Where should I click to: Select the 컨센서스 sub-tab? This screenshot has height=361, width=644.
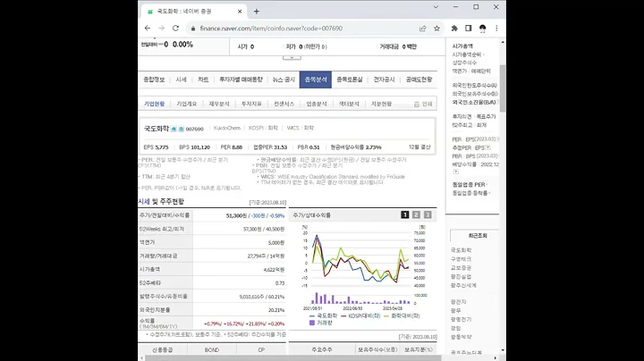[x=284, y=105]
